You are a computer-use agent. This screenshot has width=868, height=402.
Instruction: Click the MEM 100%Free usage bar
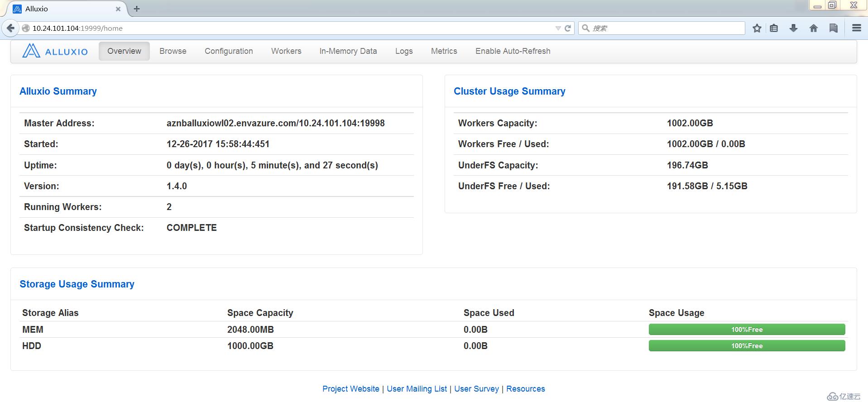point(747,330)
